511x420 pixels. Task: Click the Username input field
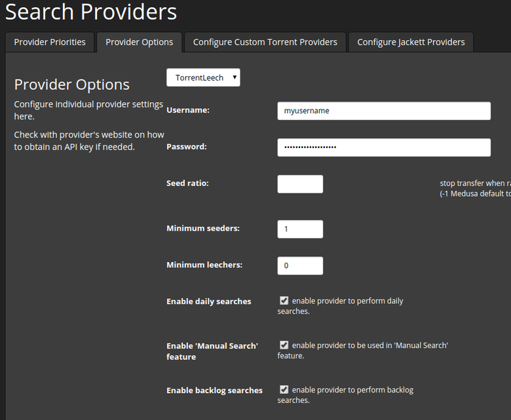tap(383, 111)
